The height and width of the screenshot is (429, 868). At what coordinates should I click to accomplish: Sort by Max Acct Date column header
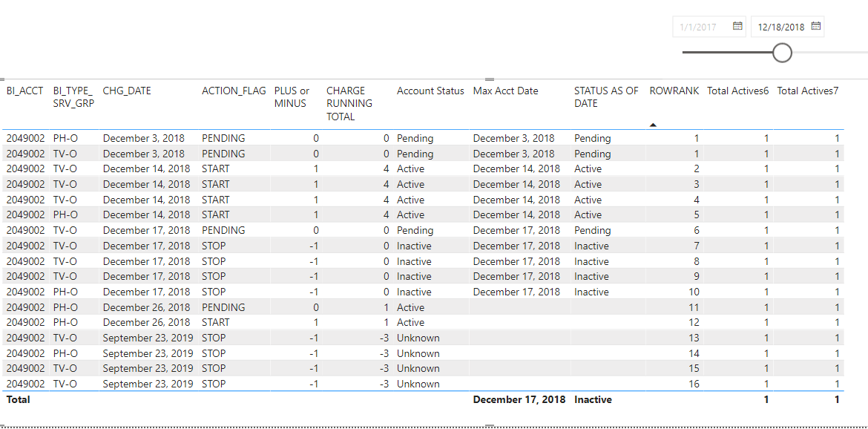tap(505, 91)
